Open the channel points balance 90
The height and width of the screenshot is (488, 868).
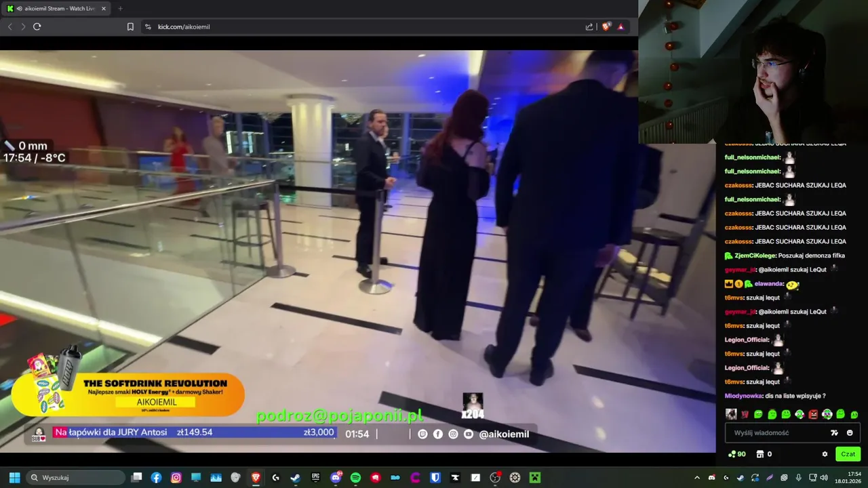coord(736,454)
